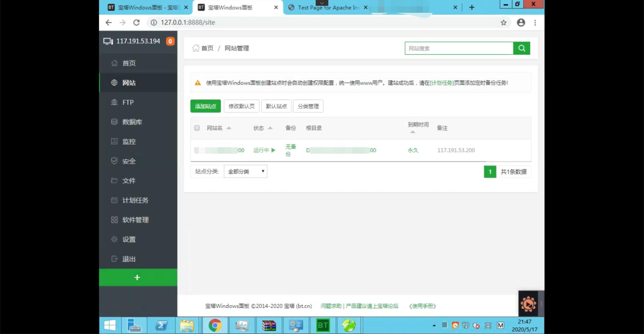Click the green search magnifier button
Viewport: 644px width, 334px height.
tap(522, 48)
